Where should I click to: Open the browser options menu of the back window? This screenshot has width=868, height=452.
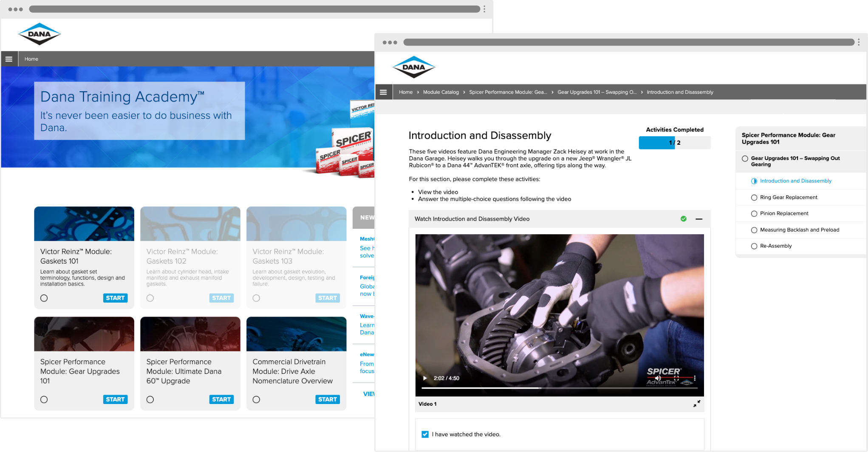484,9
